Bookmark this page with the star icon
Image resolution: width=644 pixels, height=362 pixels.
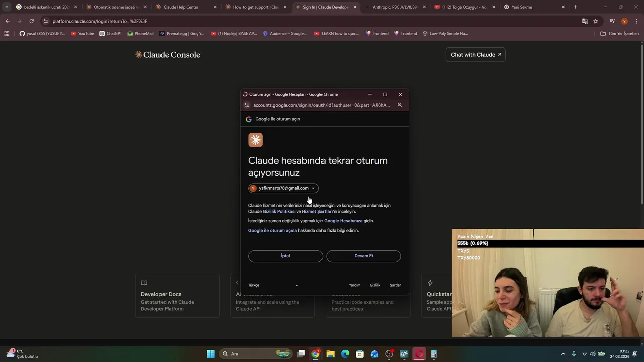[596, 21]
